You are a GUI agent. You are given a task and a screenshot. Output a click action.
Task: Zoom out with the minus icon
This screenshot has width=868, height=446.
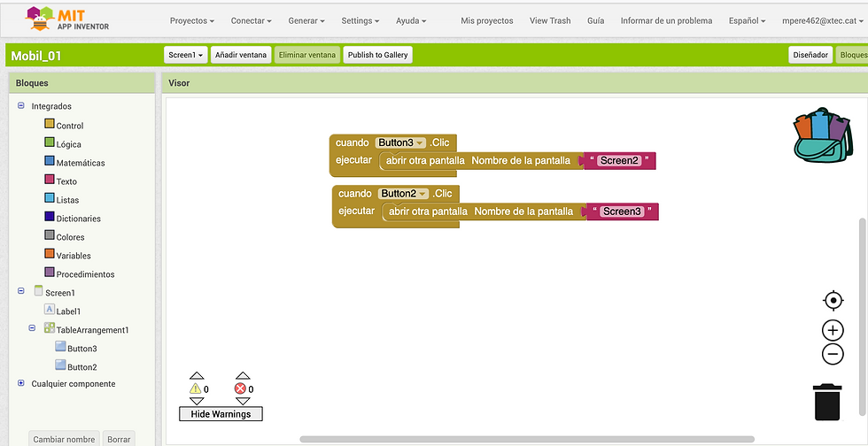[x=833, y=354]
